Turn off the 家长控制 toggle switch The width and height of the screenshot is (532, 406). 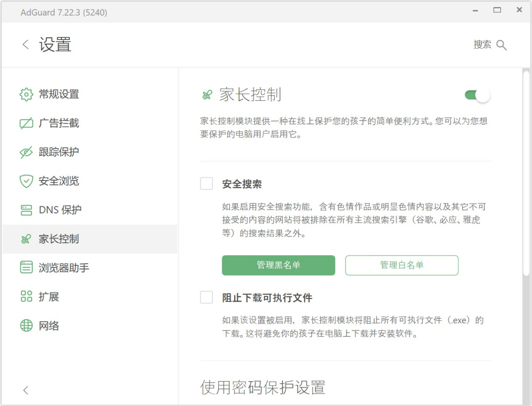click(477, 95)
